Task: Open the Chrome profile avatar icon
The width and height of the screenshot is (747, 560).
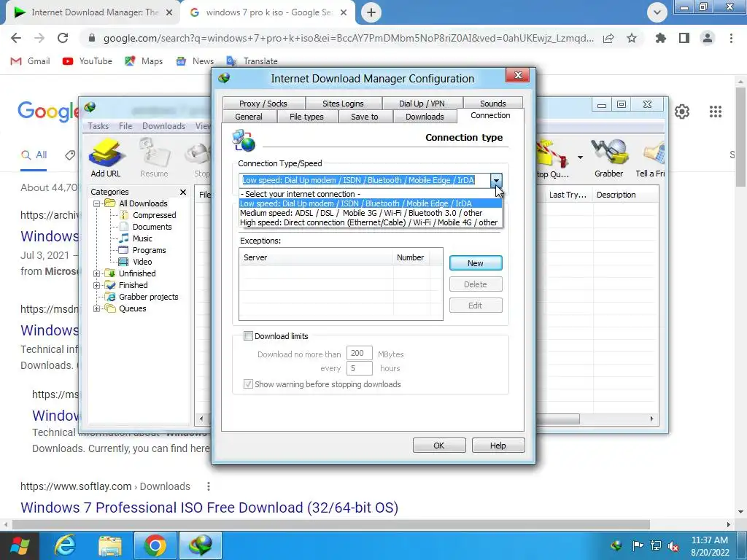Action: pos(708,38)
